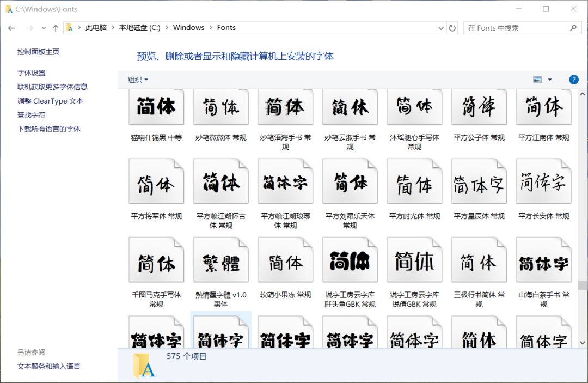The height and width of the screenshot is (383, 588).
Task: Open 调整 ClearType 文本 link
Action: click(x=50, y=101)
